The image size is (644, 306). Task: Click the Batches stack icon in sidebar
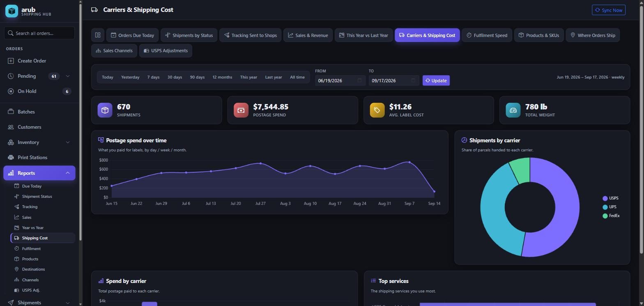(11, 112)
